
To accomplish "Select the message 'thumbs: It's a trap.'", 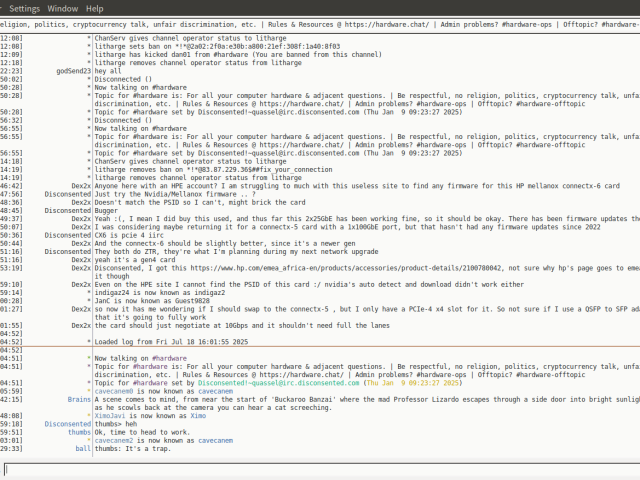I will click(133, 449).
